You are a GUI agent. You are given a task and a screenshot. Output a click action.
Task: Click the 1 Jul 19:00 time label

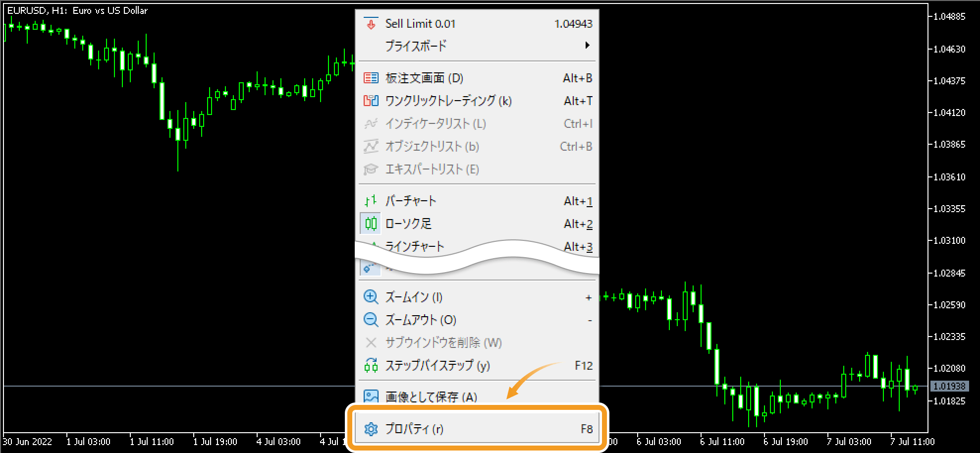(215, 442)
